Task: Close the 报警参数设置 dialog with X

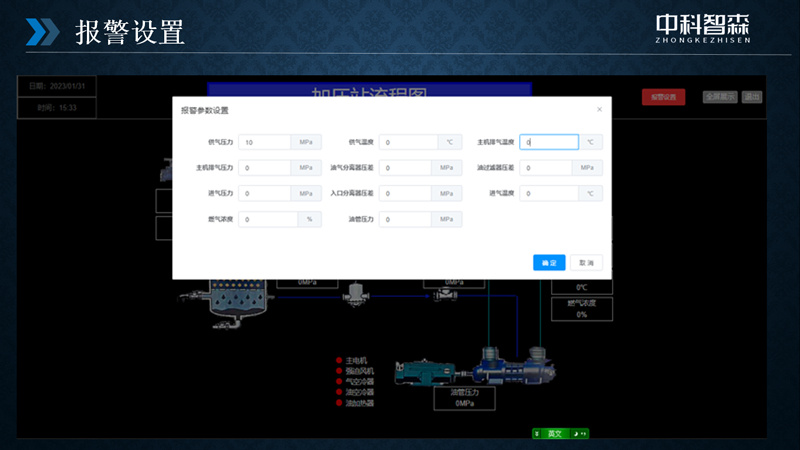Action: point(599,109)
